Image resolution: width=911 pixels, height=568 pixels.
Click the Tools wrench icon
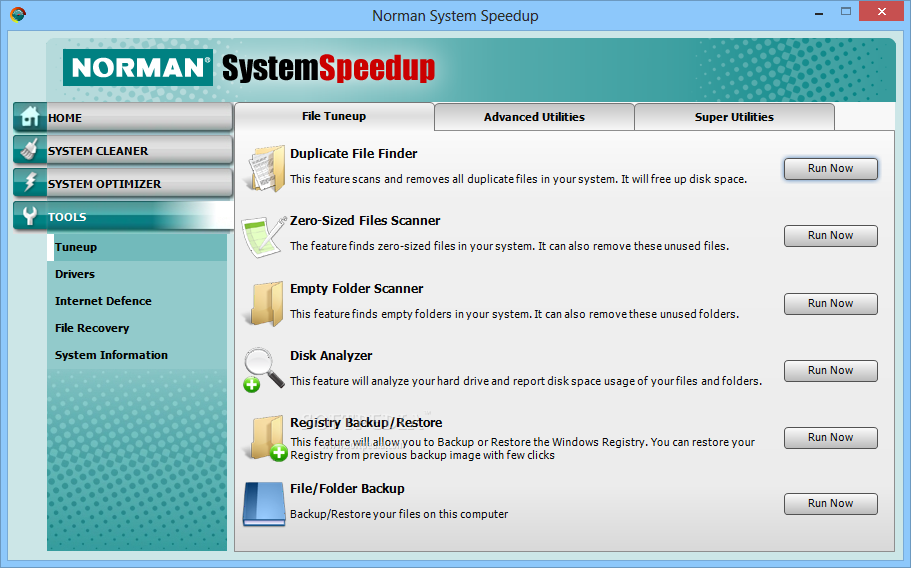pos(30,215)
